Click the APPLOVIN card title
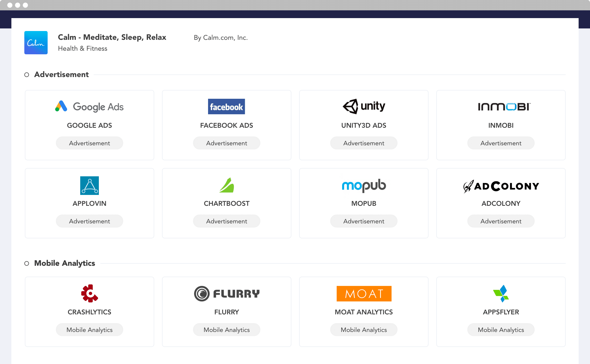Image resolution: width=590 pixels, height=364 pixels. (x=90, y=203)
